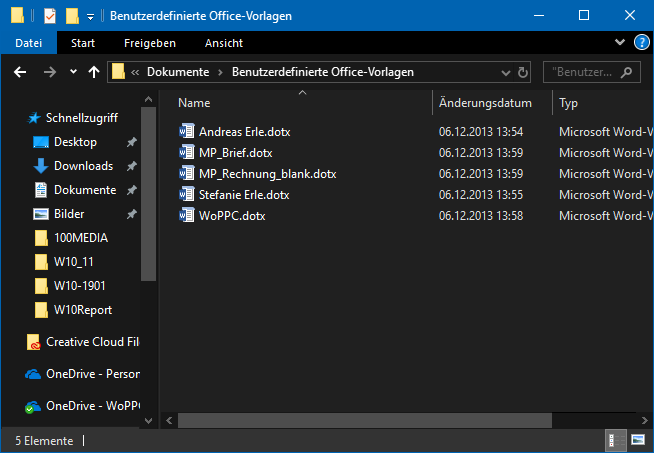Select OneDrive - WoPPC in navigation pane
The width and height of the screenshot is (654, 453).
(93, 406)
